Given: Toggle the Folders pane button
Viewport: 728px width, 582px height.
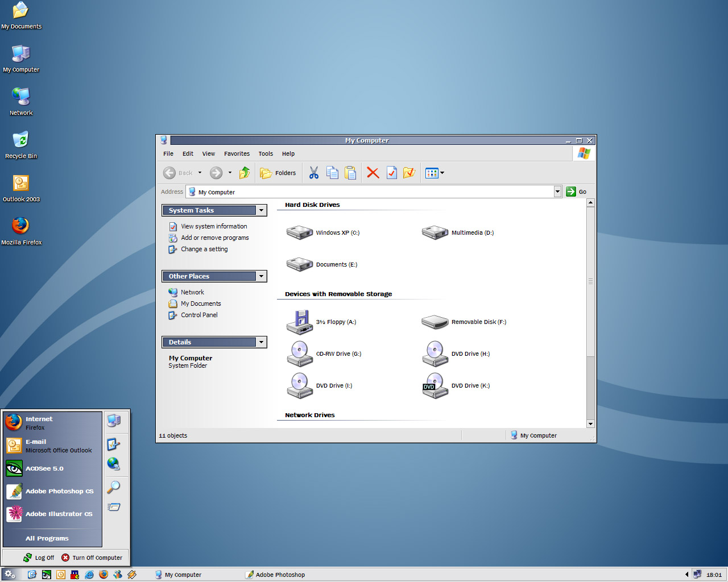Looking at the screenshot, I should (x=278, y=173).
